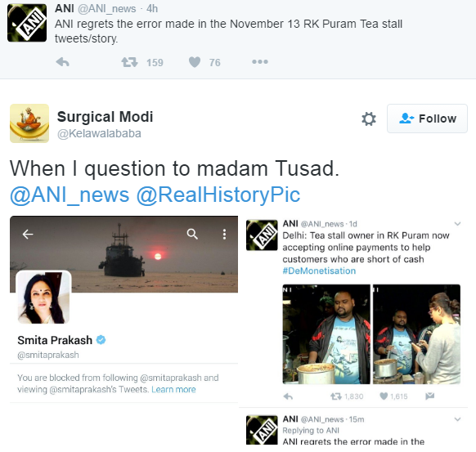
Task: Expand the chevron on the tea stall tweet
Action: pyautogui.click(x=457, y=224)
